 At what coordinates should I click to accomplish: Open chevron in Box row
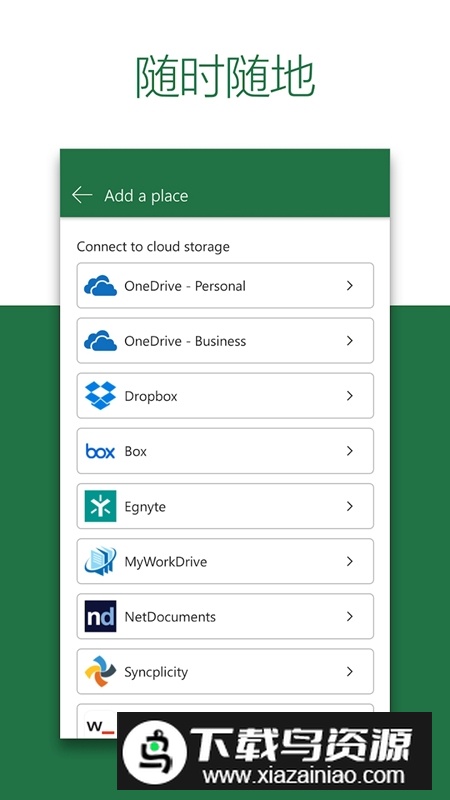pos(350,451)
